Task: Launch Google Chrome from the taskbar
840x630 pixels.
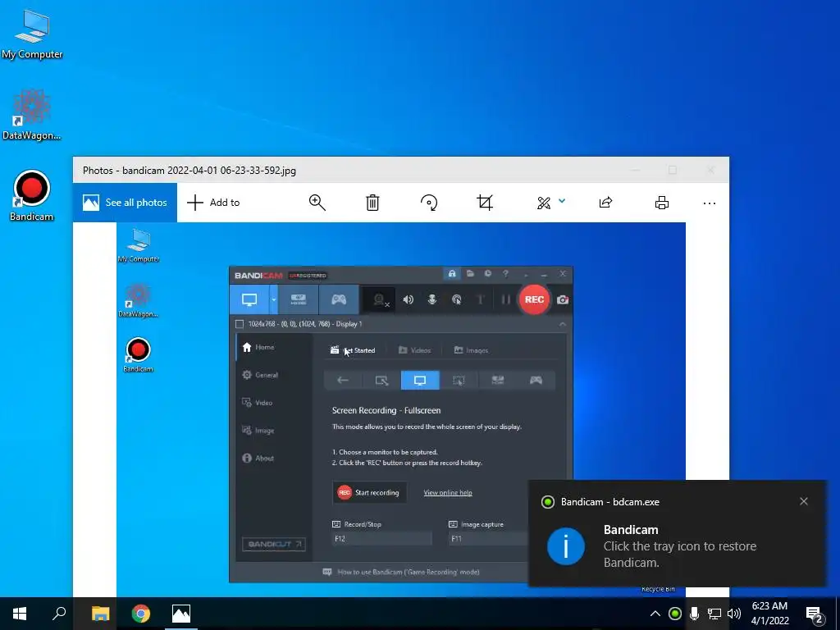Action: (x=141, y=614)
